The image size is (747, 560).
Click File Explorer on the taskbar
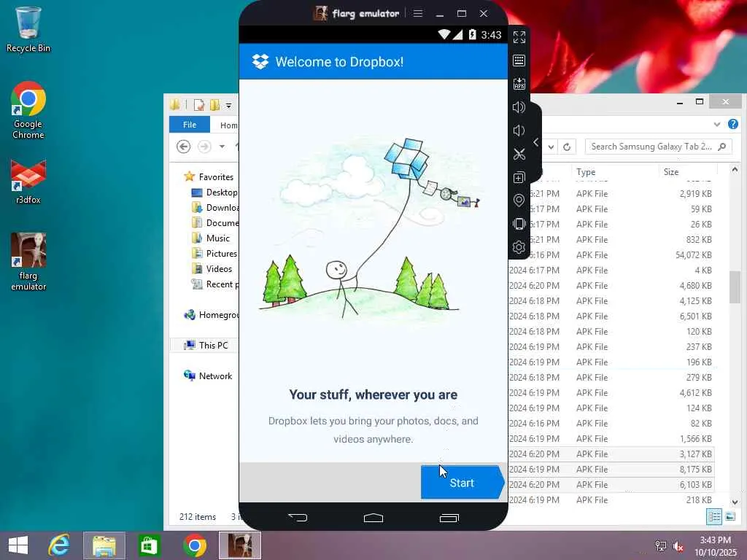[104, 545]
